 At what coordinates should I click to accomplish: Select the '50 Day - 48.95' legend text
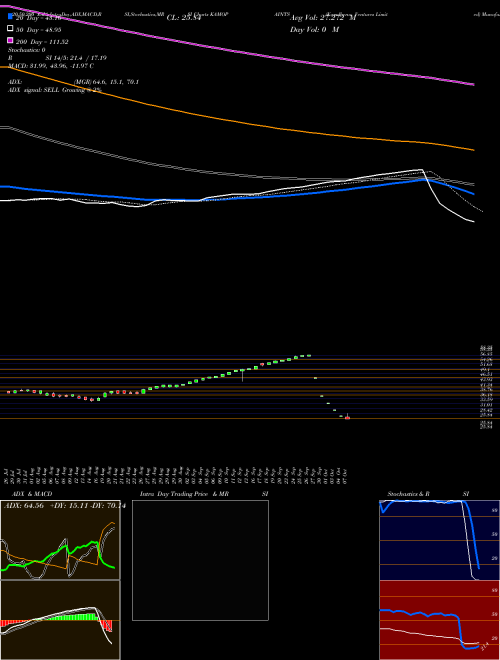(39, 30)
